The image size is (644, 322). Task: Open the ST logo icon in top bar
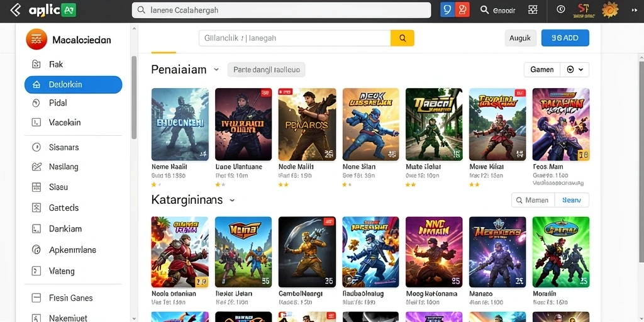(x=584, y=10)
